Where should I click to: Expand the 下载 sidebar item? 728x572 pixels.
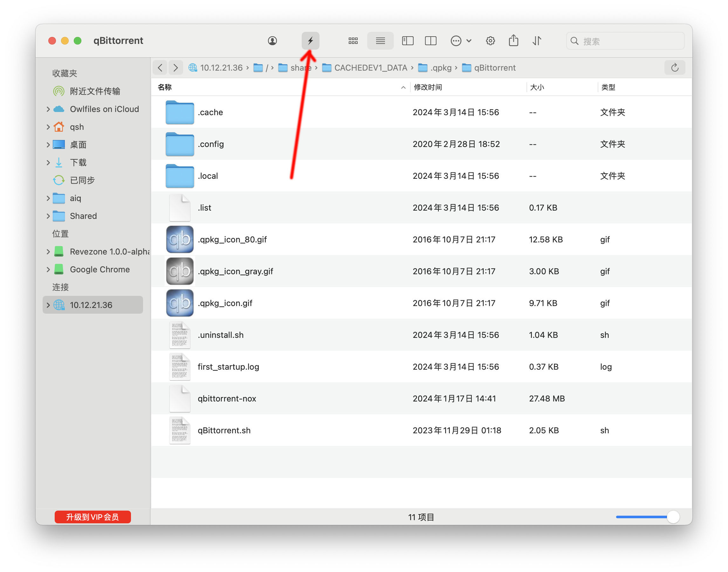[48, 163]
